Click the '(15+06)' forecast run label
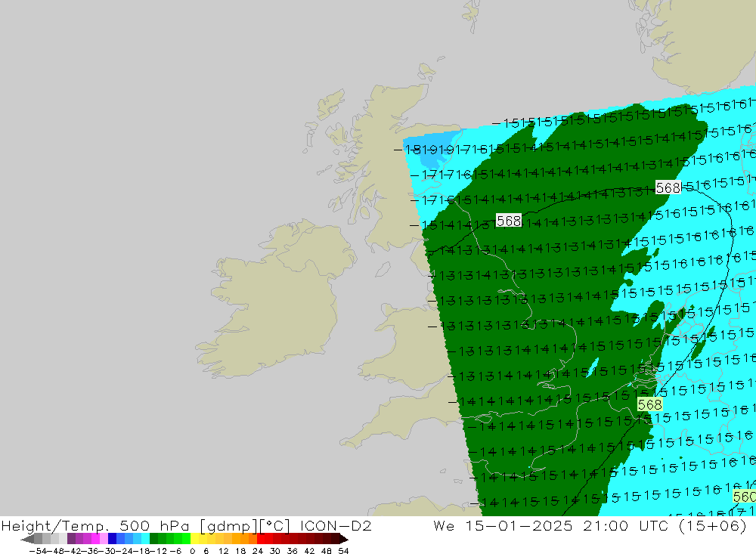Image resolution: width=756 pixels, height=554 pixels. (713, 525)
